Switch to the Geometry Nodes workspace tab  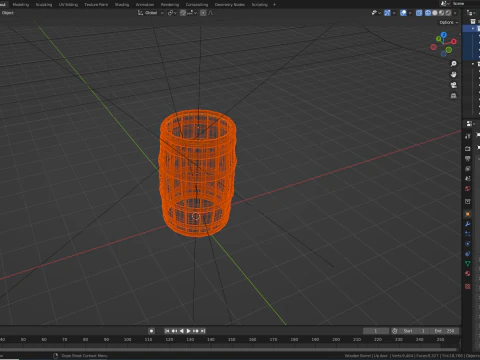tap(229, 4)
